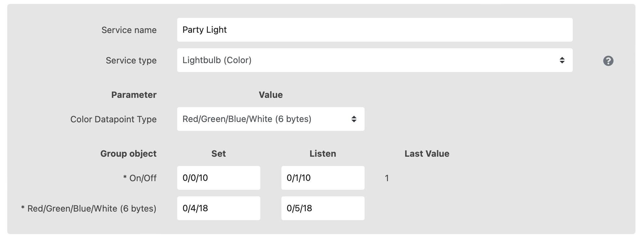The height and width of the screenshot is (240, 644).
Task: Click the * On/Off group object label
Action: point(140,178)
